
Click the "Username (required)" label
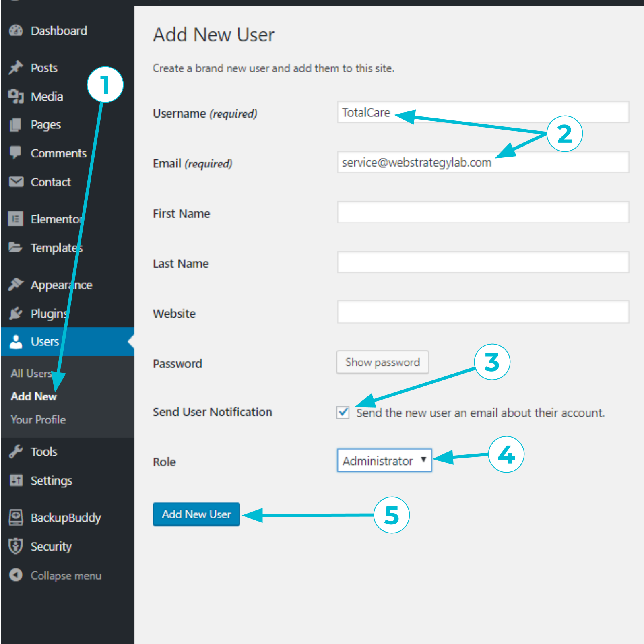tap(205, 114)
